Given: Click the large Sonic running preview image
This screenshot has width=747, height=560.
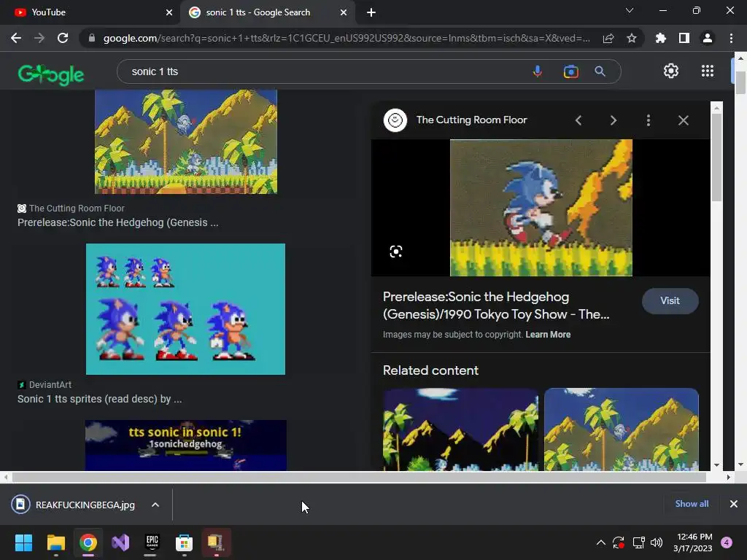Looking at the screenshot, I should point(541,208).
